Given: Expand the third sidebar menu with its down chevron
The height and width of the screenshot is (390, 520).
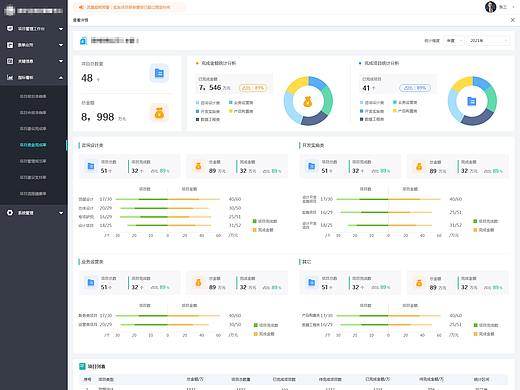Looking at the screenshot, I should coord(61,61).
